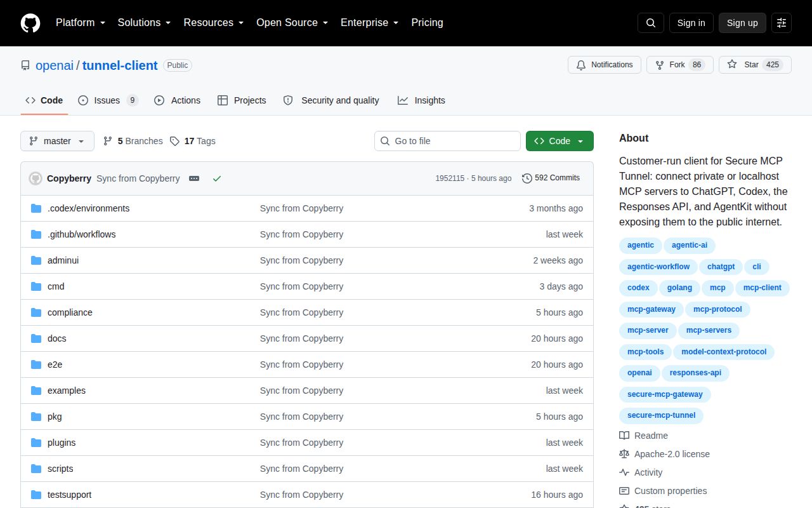Open the examples folder
The width and height of the screenshot is (812, 508).
pyautogui.click(x=67, y=391)
